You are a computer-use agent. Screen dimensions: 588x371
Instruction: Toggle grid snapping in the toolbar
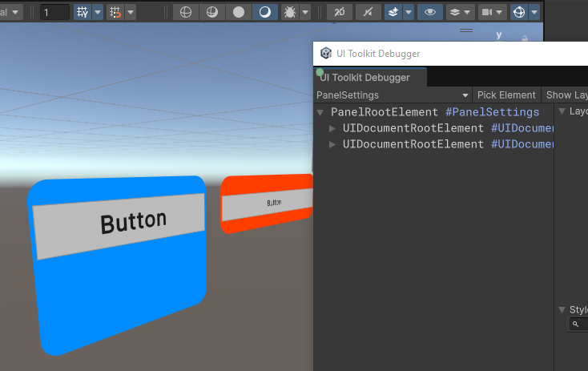[83, 12]
